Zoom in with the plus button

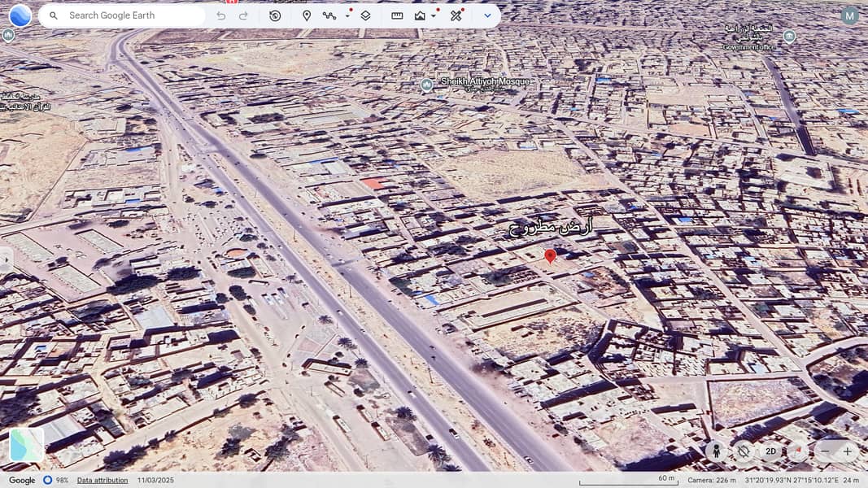pos(848,451)
